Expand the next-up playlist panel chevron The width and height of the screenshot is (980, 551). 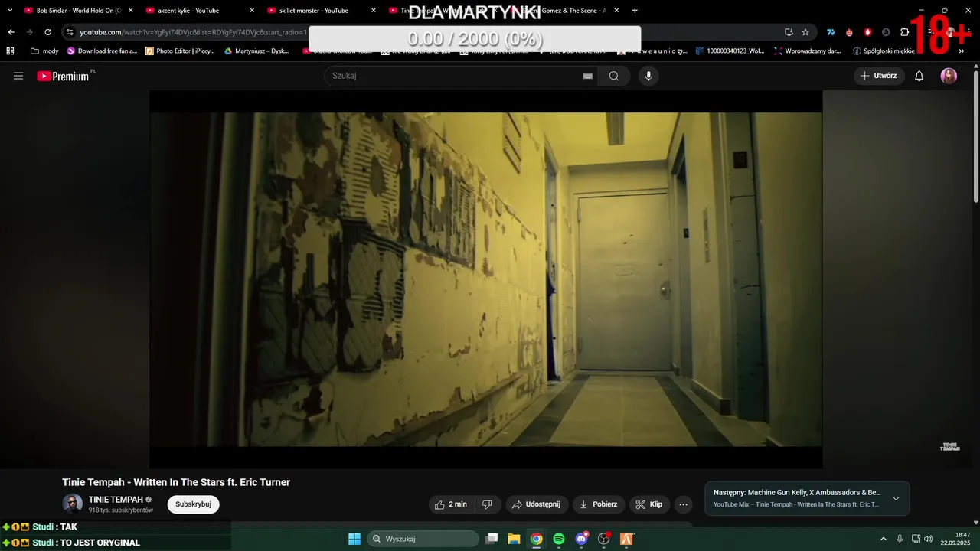[x=896, y=498]
